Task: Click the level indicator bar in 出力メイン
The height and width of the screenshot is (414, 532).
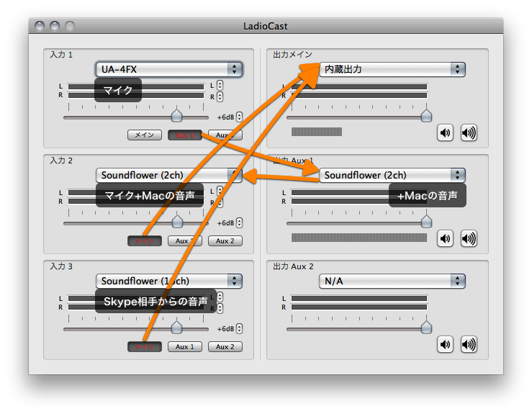Action: pyautogui.click(x=317, y=132)
